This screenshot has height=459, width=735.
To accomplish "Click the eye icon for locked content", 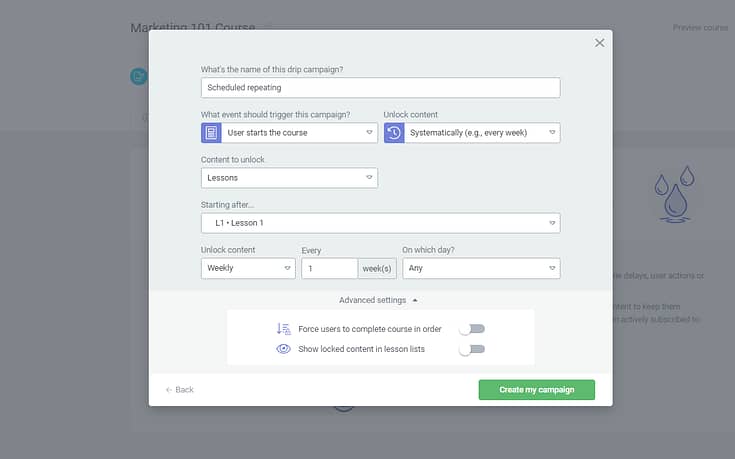I will click(284, 349).
